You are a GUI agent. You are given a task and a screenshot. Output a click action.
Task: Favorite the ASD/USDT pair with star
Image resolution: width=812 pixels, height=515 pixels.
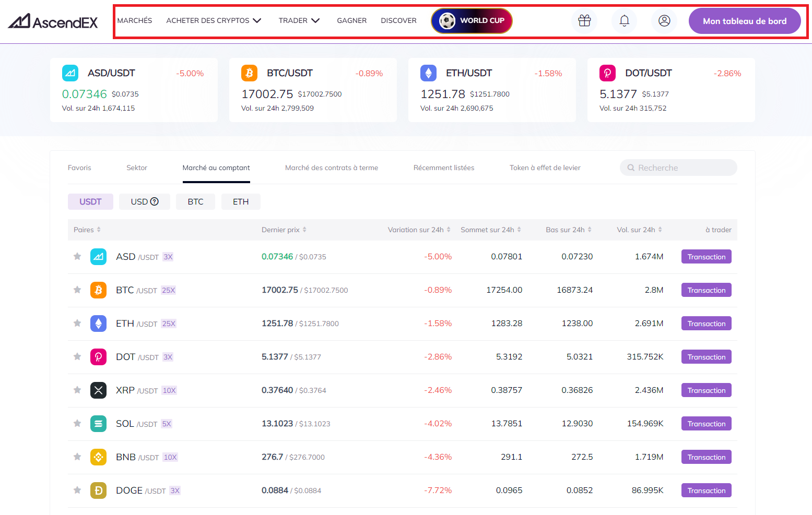pyautogui.click(x=77, y=256)
